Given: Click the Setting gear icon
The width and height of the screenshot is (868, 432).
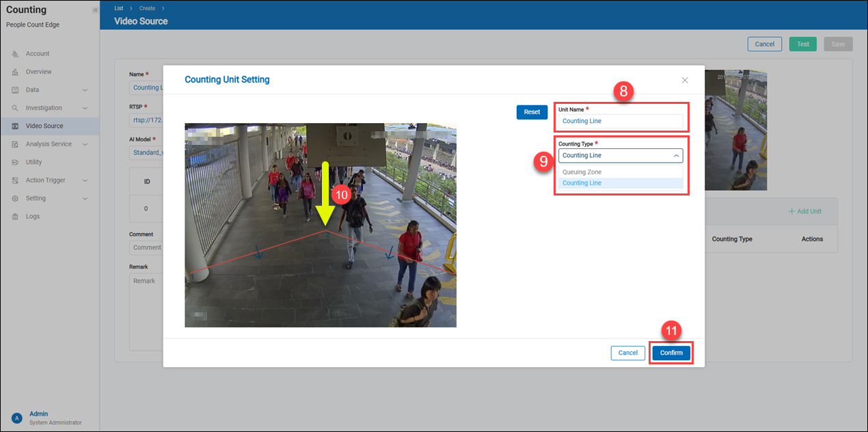Looking at the screenshot, I should [x=15, y=198].
